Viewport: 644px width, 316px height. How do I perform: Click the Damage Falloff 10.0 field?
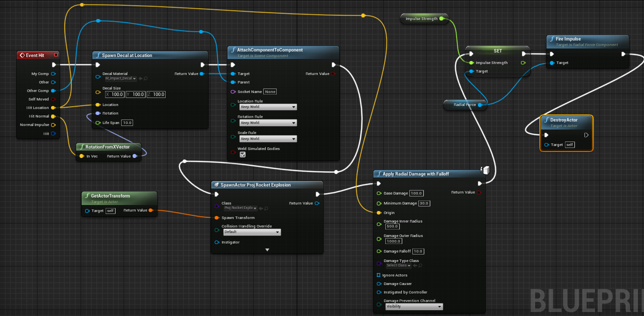coord(418,251)
